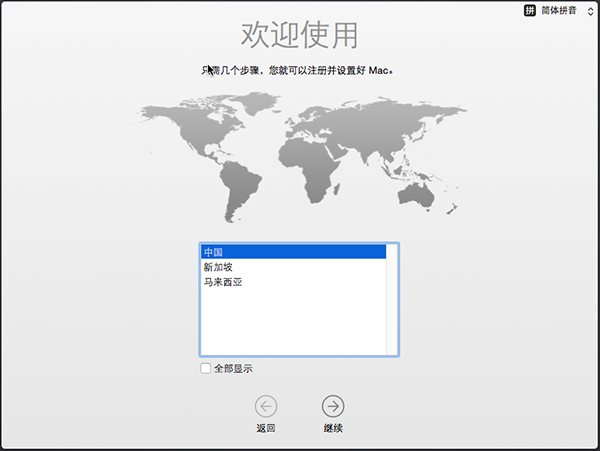The image size is (600, 451).
Task: Click the 继续 text label
Action: [333, 428]
